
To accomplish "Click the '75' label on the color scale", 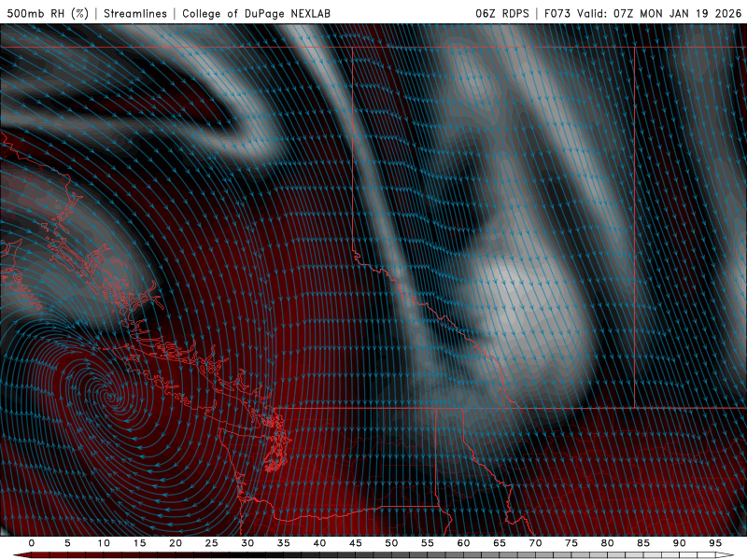I will coord(571,543).
